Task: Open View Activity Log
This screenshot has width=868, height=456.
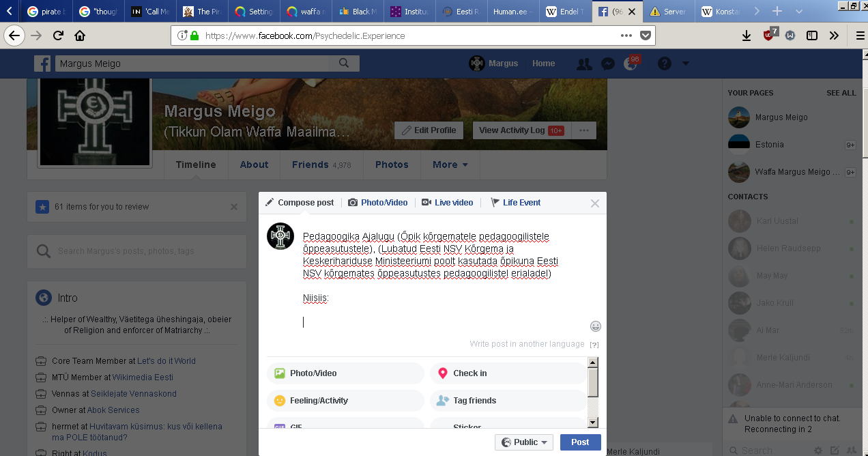Action: click(521, 130)
